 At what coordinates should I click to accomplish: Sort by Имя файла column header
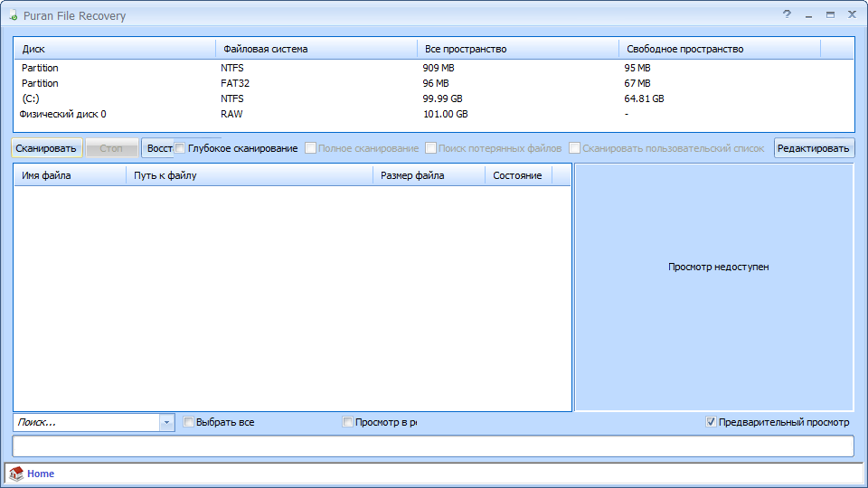(71, 175)
